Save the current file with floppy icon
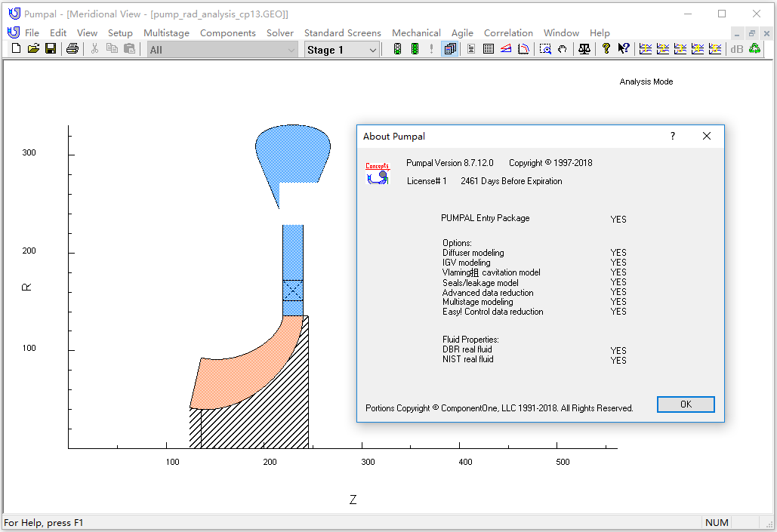The height and width of the screenshot is (532, 777). 51,49
